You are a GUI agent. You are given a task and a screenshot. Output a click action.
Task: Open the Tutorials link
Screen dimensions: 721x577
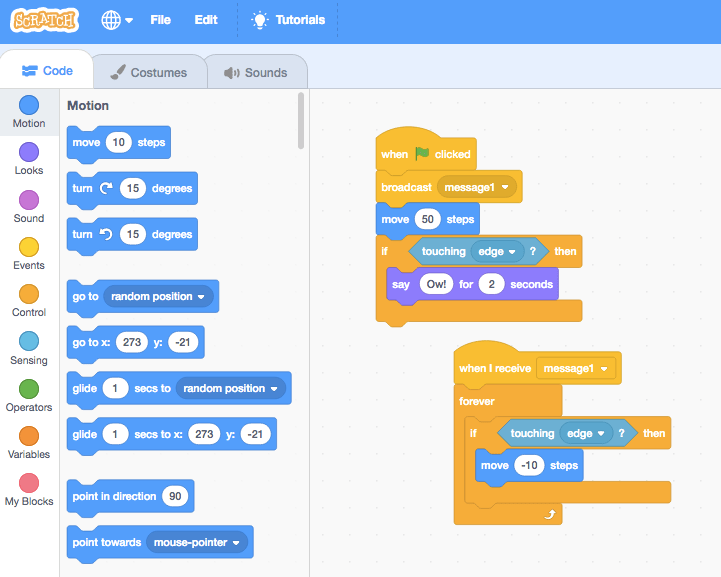click(x=288, y=20)
